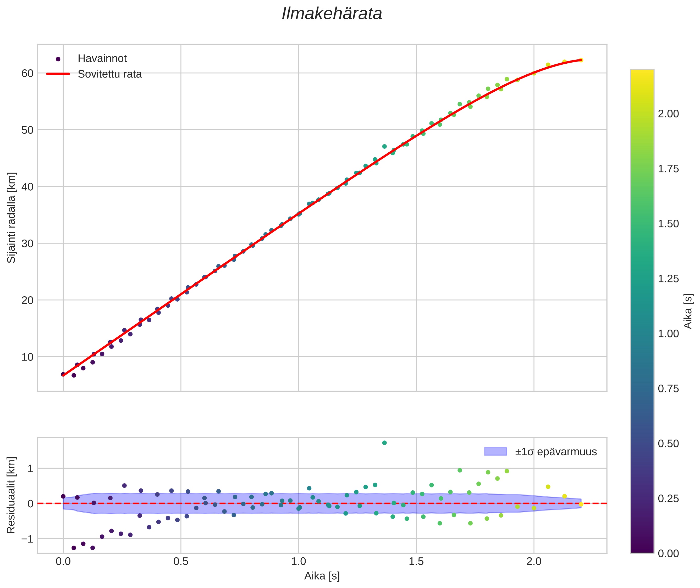Click the blue ±1σ epävarmuus legend patch
700x588 pixels.
point(495,452)
